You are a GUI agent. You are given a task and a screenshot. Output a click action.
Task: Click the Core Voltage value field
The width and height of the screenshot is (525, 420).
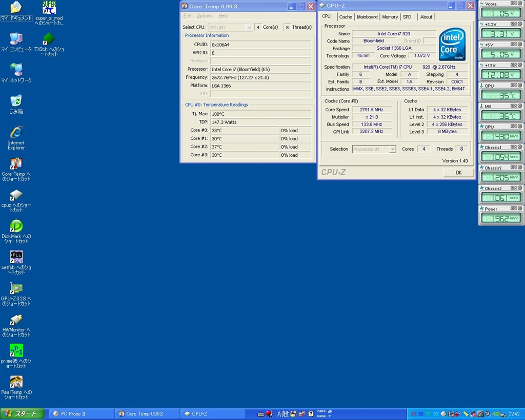422,56
